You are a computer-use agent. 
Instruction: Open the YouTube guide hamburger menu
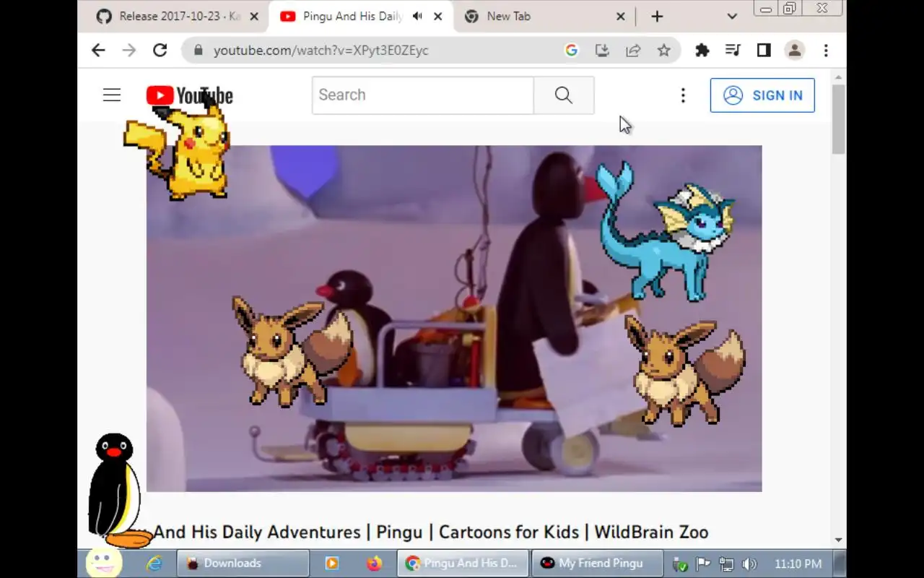click(x=112, y=95)
